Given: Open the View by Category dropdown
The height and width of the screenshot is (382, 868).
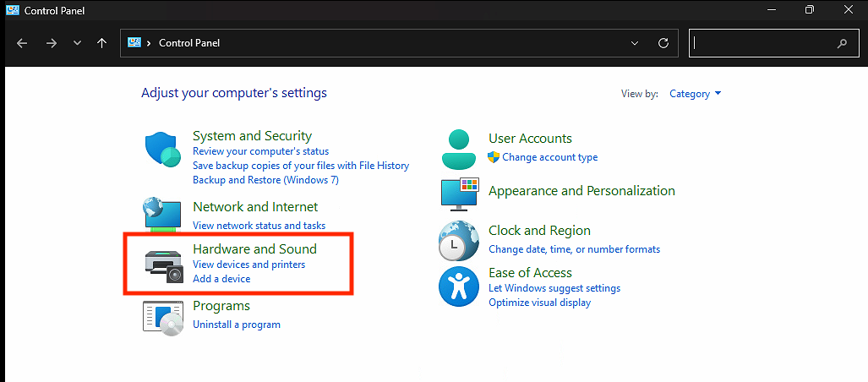Looking at the screenshot, I should coord(696,94).
